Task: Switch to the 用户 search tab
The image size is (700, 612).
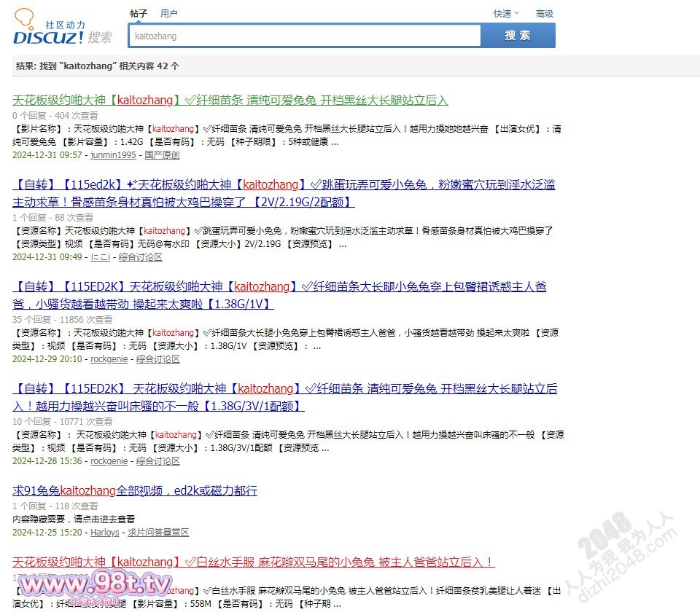Action: click(x=168, y=13)
